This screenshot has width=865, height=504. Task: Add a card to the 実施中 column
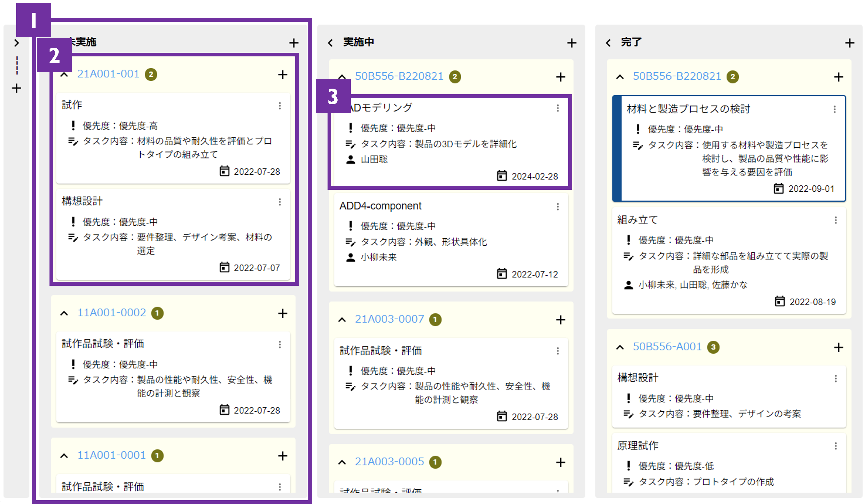572,43
